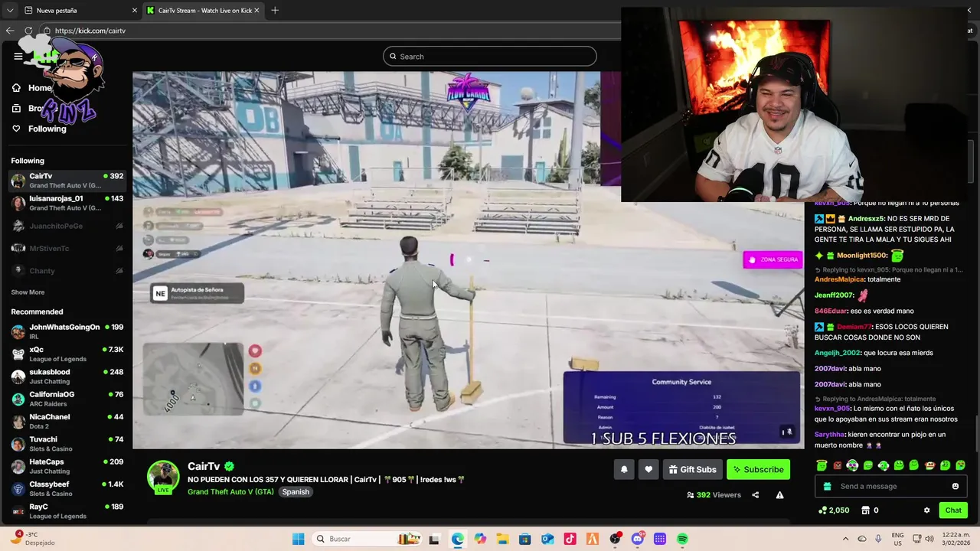Click the shop icon next to 0
The height and width of the screenshot is (551, 980).
[x=866, y=510]
